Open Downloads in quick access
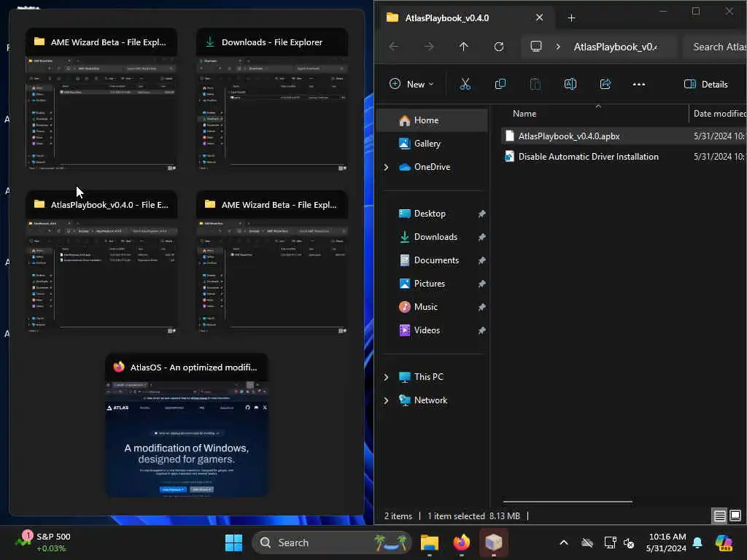Image resolution: width=747 pixels, height=560 pixels. tap(432, 237)
